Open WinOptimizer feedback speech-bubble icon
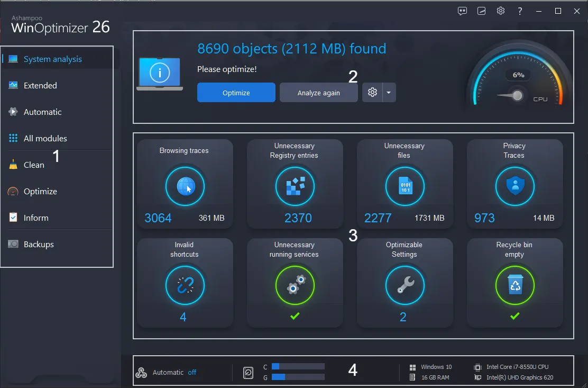Screen dimensions: 588x388 click(462, 11)
